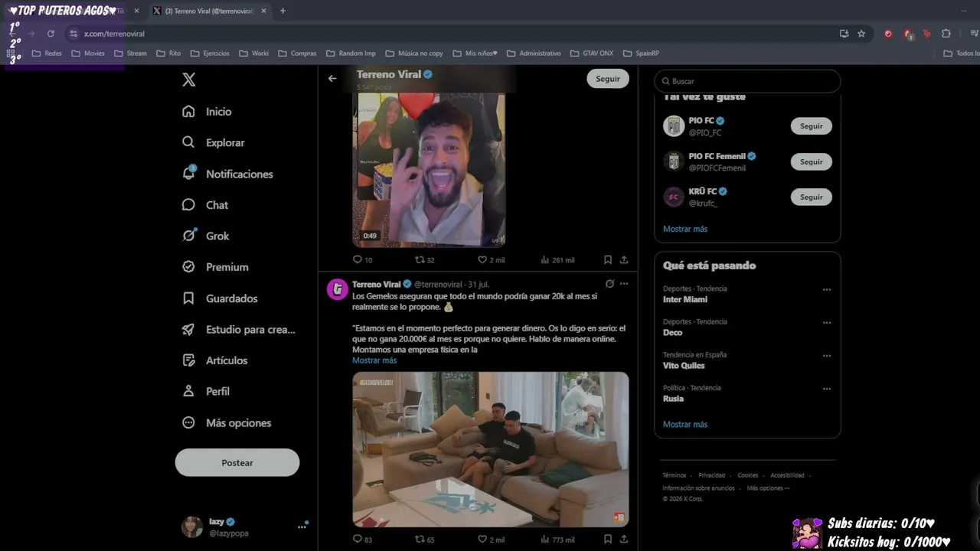
Task: Expand Más opciones in the sidebar
Action: click(x=226, y=422)
